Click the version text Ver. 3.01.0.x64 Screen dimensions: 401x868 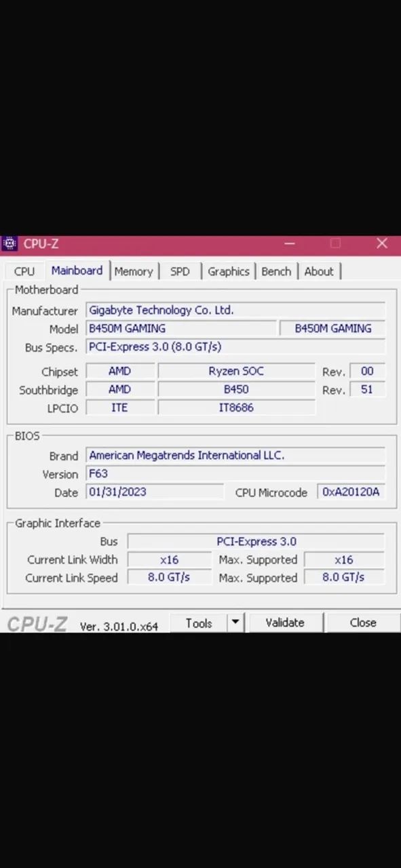pos(119,627)
